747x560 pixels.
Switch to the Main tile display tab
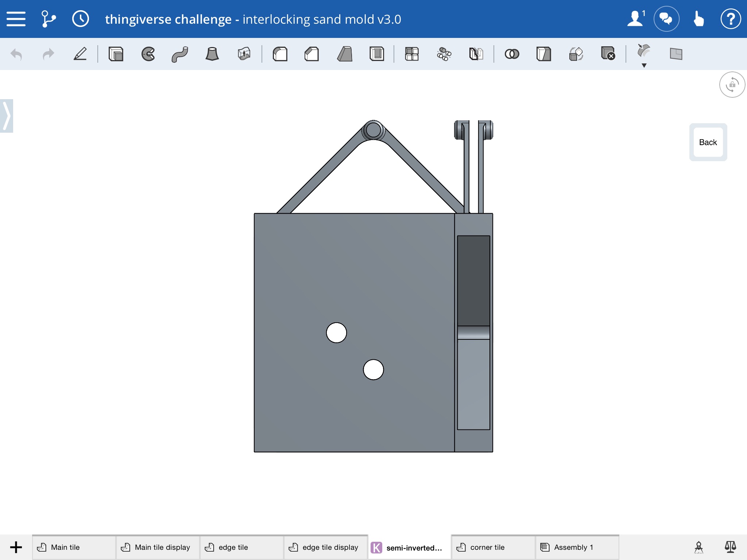click(158, 547)
